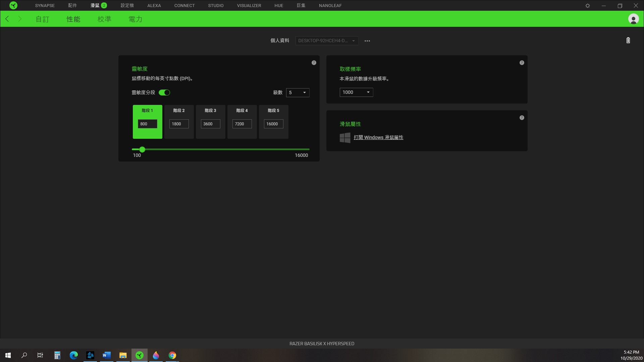Open the 校準 calibration sub-tab
Viewport: 644px width, 362px height.
tap(104, 19)
